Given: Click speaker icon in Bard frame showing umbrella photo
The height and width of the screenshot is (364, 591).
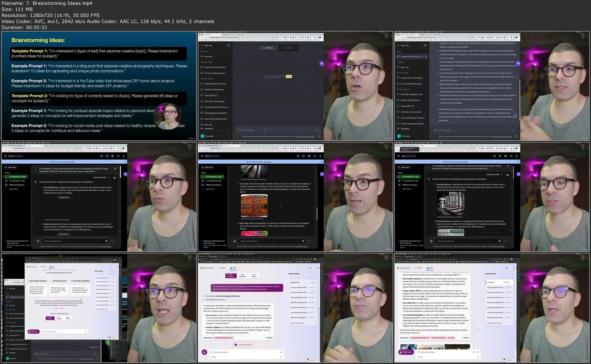Looking at the screenshot, I should (508, 175).
